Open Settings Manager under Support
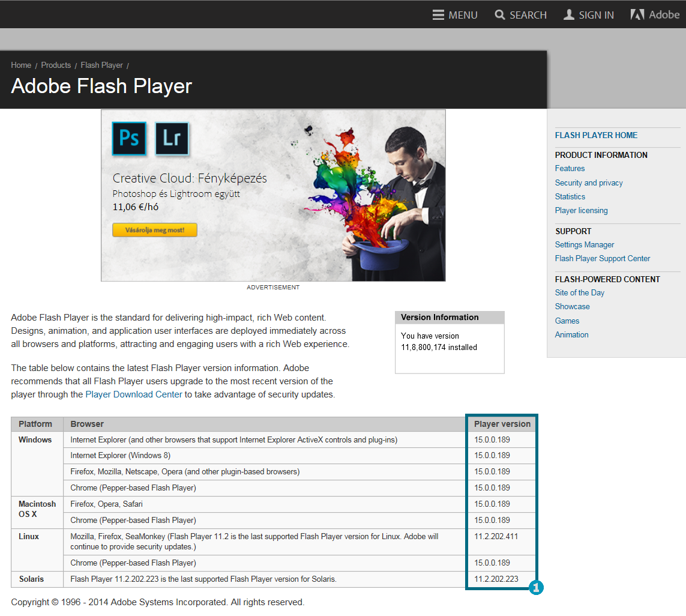 pyautogui.click(x=584, y=244)
